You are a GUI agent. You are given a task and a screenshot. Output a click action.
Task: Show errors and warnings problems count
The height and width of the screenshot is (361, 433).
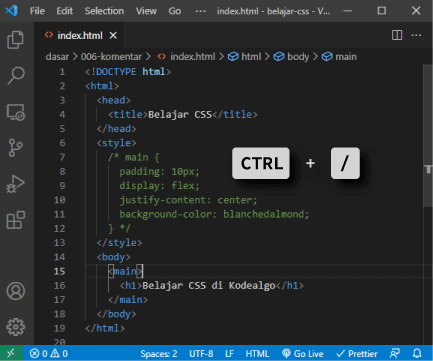pos(49,353)
